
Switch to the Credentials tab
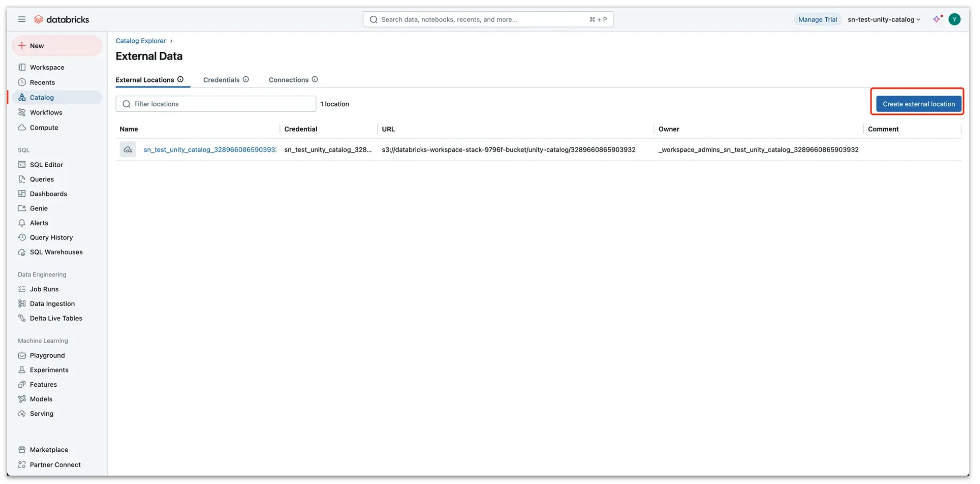coord(222,80)
